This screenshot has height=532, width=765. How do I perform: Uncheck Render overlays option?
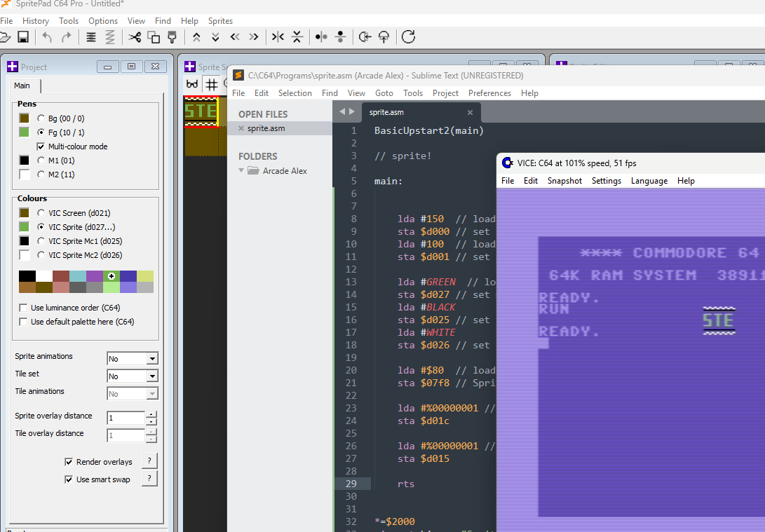point(69,462)
